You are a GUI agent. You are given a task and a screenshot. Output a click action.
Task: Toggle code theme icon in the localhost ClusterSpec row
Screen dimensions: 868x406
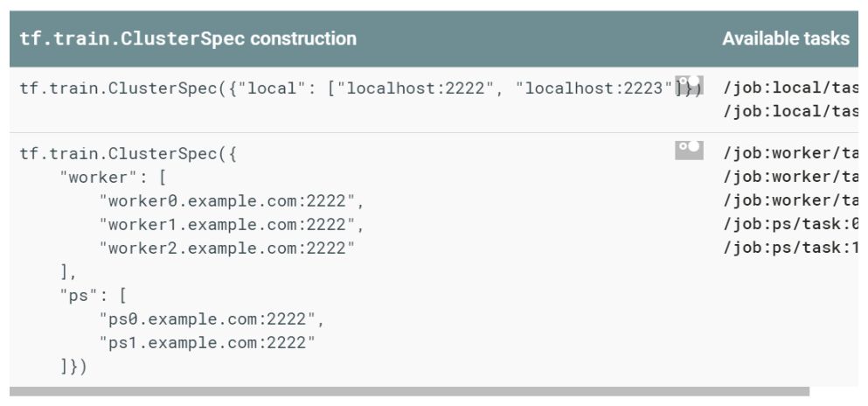click(689, 85)
